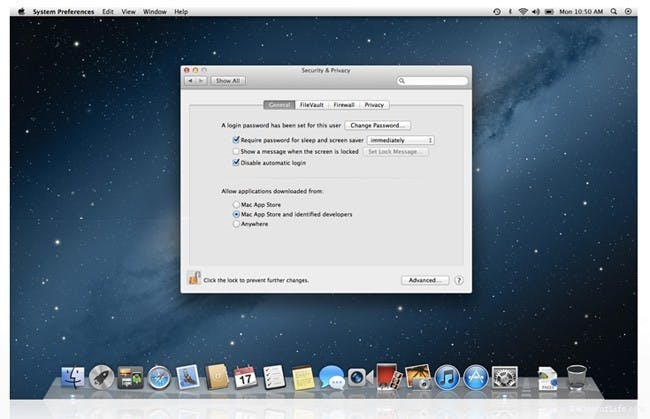Select Anywhere radio option
650x419 pixels.
[236, 224]
